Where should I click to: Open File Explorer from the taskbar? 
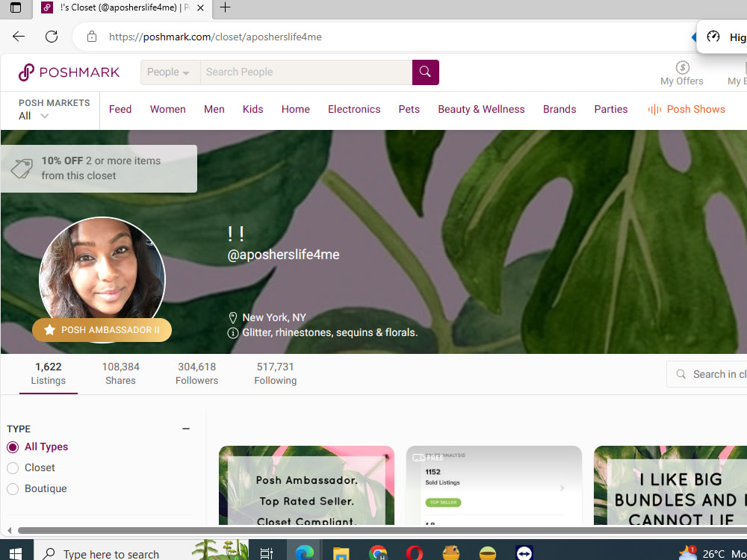click(341, 553)
